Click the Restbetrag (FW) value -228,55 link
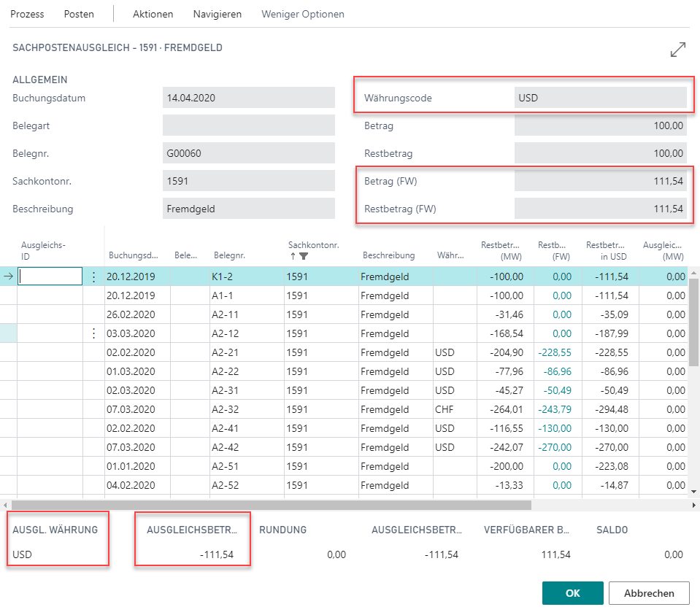Image resolution: width=700 pixels, height=615 pixels. [x=555, y=352]
